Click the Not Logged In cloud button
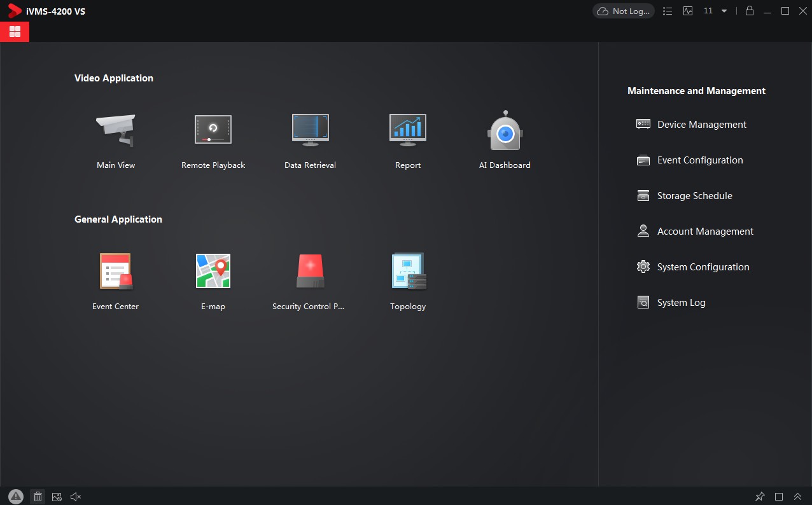Screen dimensions: 812x505 [x=624, y=11]
